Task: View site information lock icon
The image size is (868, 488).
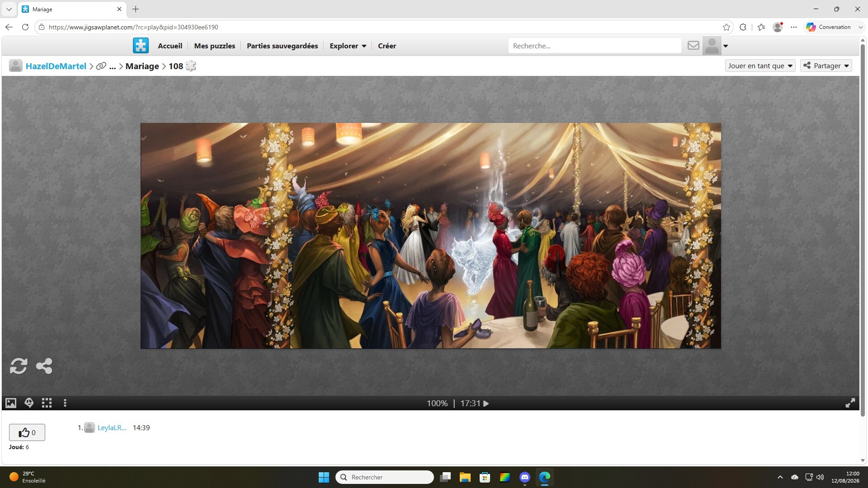Action: pos(42,27)
